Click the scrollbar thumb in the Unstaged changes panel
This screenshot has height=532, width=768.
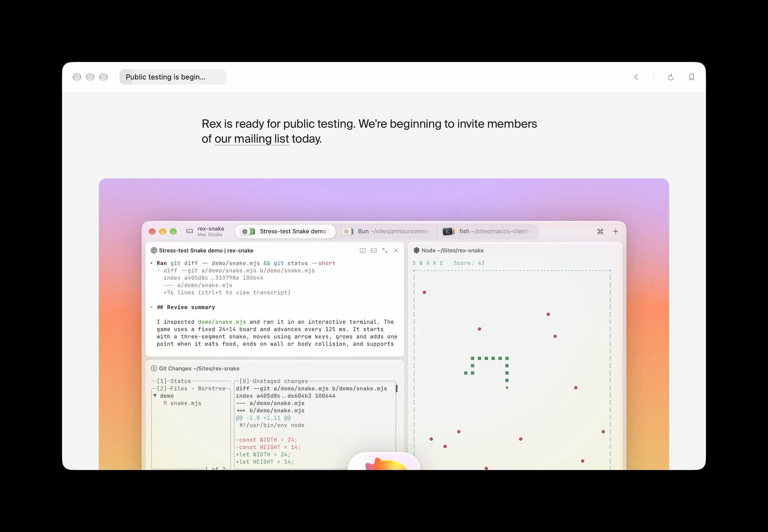point(396,389)
